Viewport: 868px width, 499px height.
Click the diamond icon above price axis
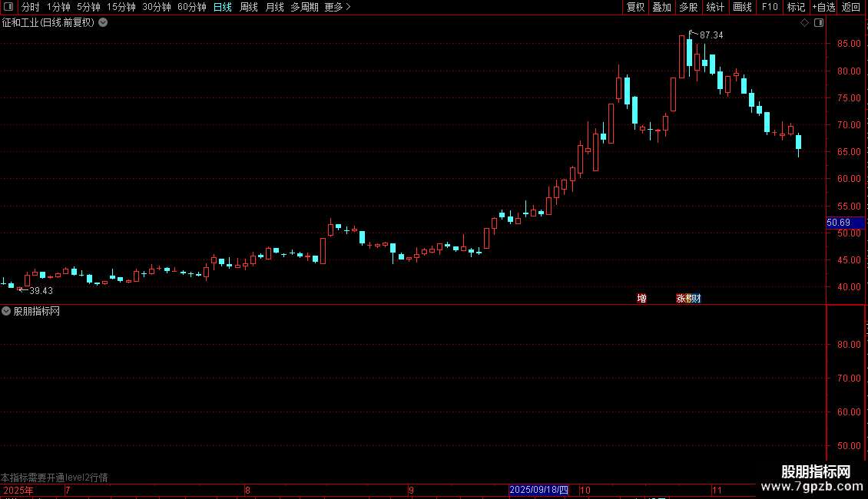pyautogui.click(x=804, y=23)
